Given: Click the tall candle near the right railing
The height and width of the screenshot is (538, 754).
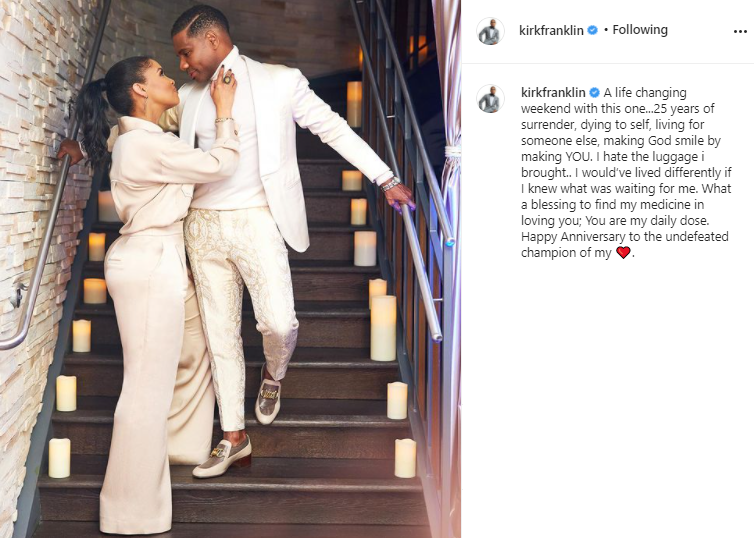Looking at the screenshot, I should coord(383,328).
